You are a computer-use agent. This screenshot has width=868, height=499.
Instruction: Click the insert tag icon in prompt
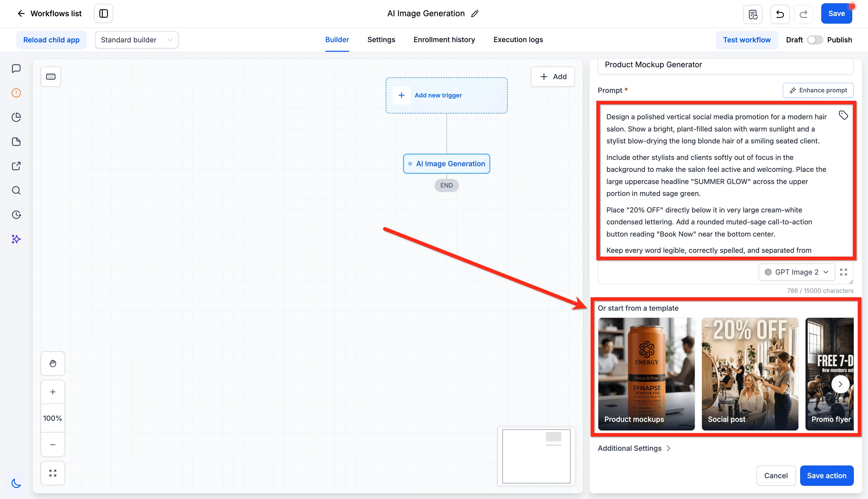point(843,115)
